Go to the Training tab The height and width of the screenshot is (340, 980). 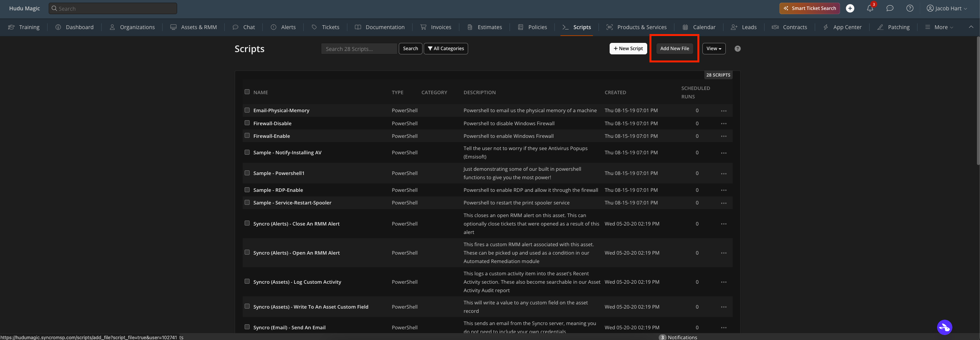[x=24, y=27]
